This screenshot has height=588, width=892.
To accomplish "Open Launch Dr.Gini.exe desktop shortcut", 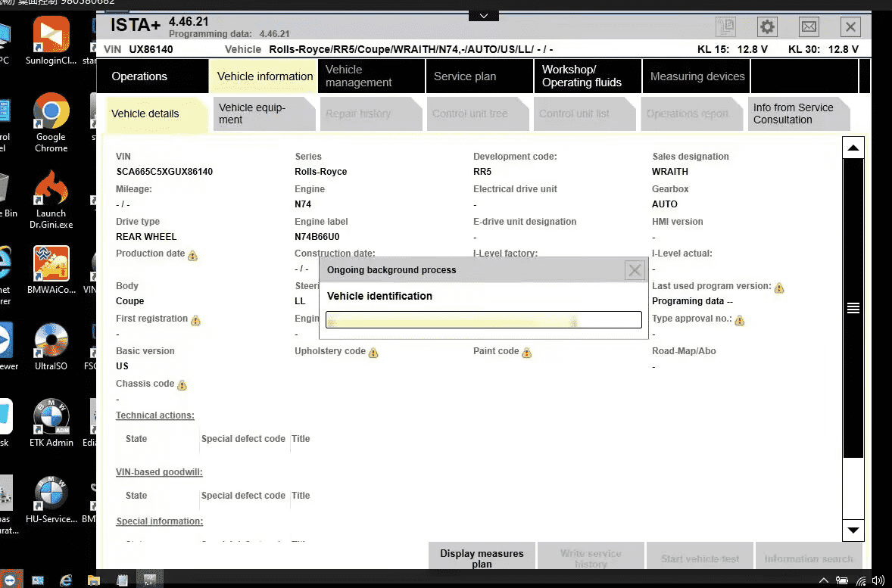I will (51, 200).
